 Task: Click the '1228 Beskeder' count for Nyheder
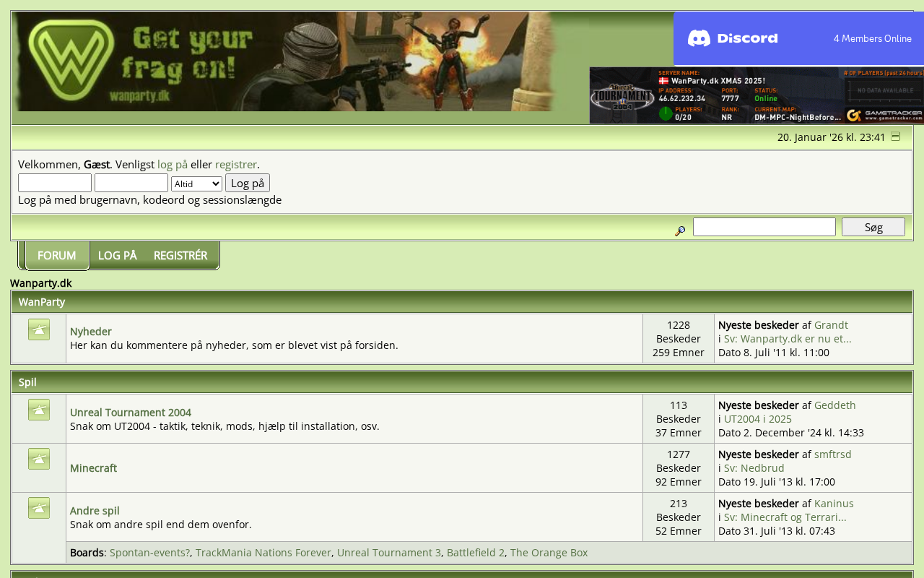coord(679,332)
